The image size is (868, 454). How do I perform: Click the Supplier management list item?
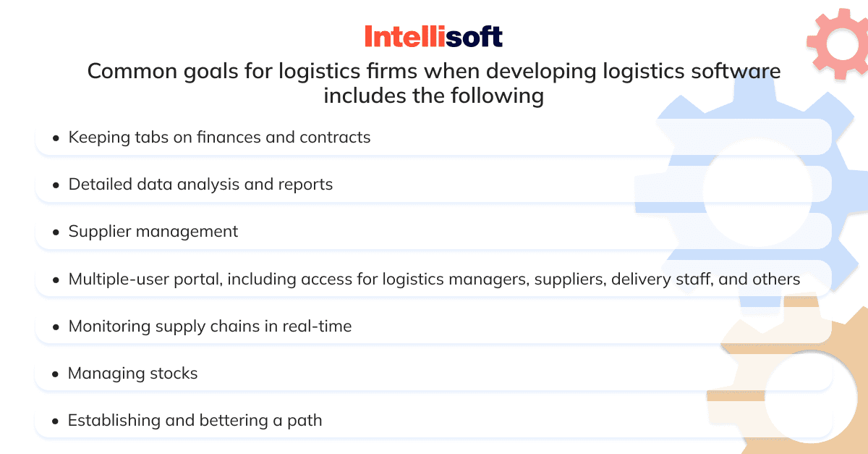433,232
